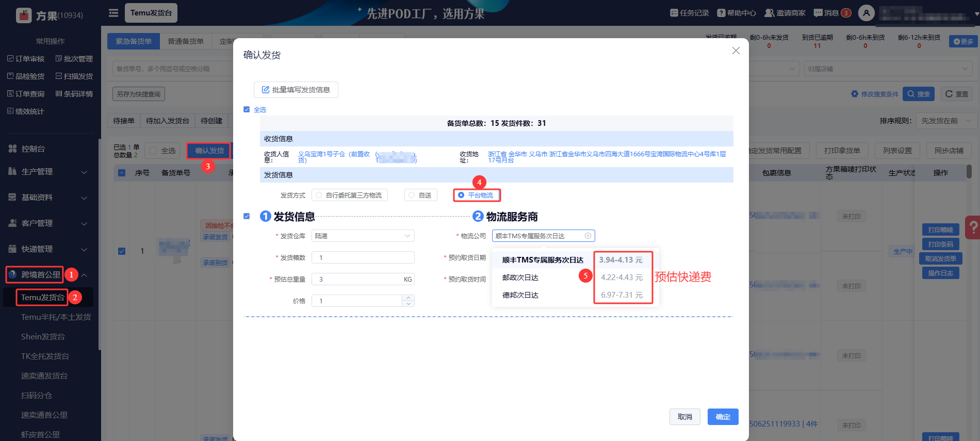Click the user avatar icon
Screen dimensions: 980x441
point(867,13)
